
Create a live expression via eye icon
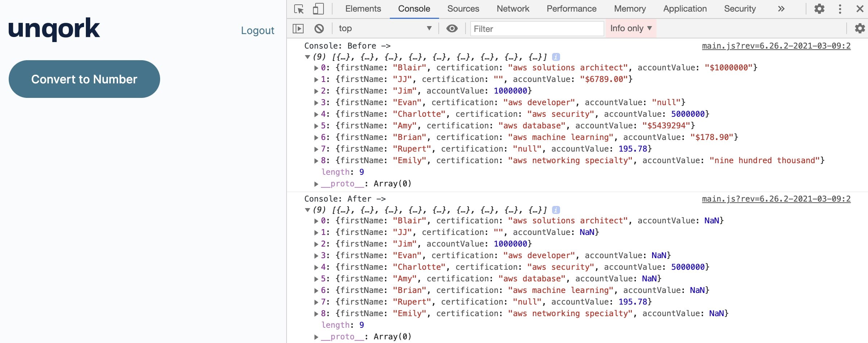tap(452, 28)
